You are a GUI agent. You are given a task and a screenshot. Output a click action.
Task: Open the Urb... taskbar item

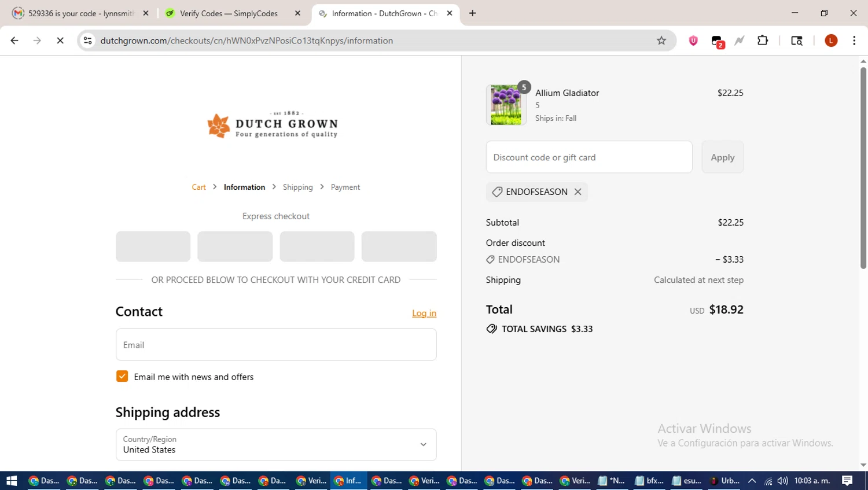724,481
